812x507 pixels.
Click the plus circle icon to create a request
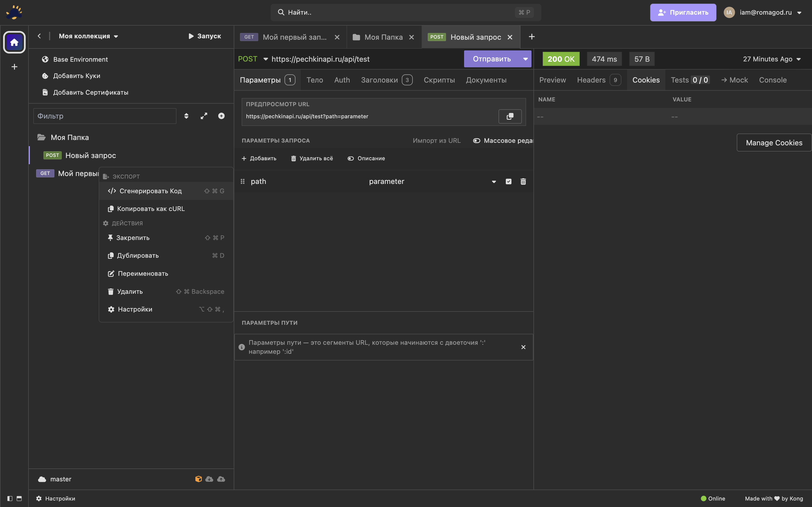click(x=221, y=116)
